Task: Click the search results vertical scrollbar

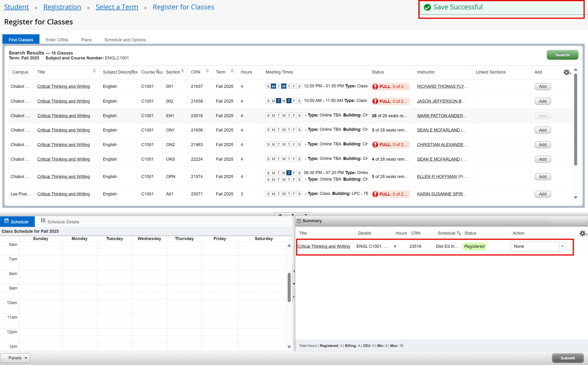Action: pyautogui.click(x=576, y=120)
